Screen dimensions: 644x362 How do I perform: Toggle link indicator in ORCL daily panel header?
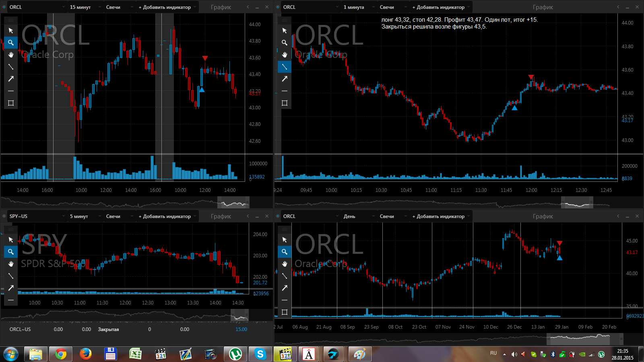[278, 216]
